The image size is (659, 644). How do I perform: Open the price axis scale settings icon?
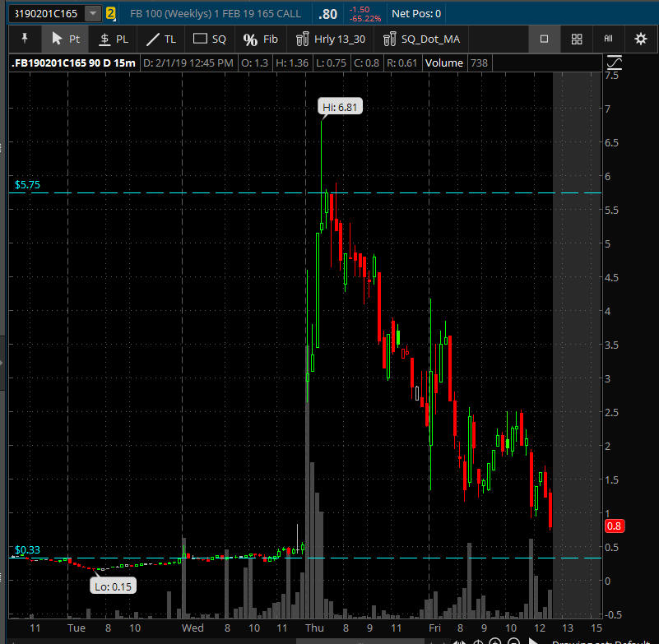coord(614,63)
